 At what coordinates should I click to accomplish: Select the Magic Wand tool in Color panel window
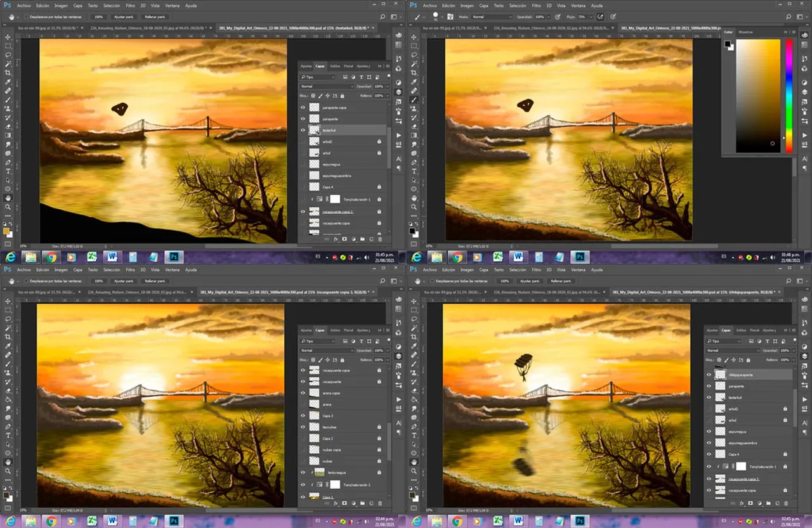pyautogui.click(x=414, y=63)
